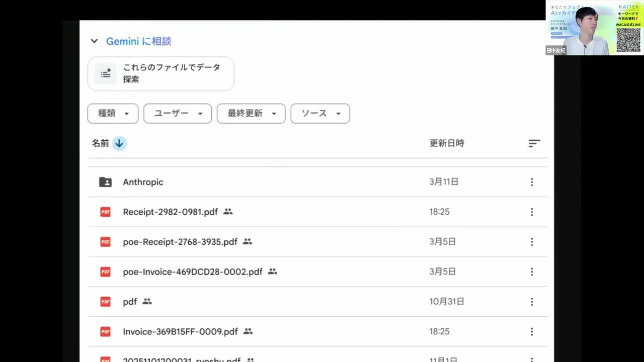Screen dimensions: 644x362
Task: Click the list layout icon above the file list
Action: pos(534,143)
